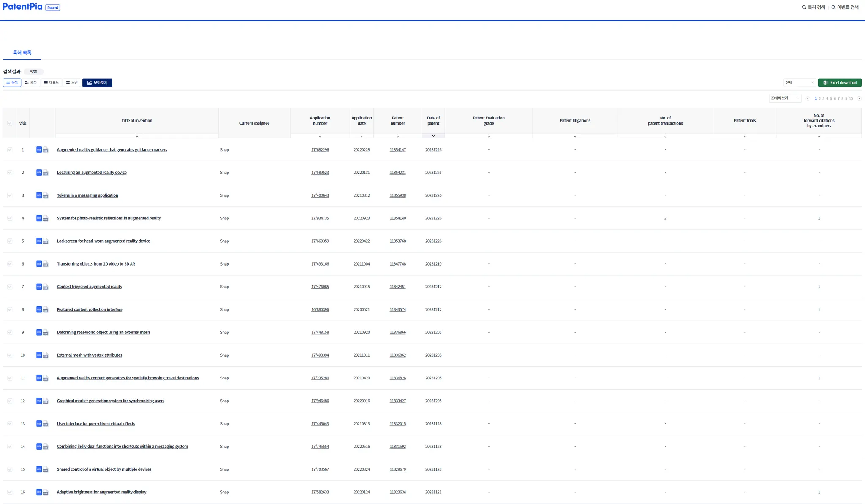Open 특허 검색 in the top menu
The width and height of the screenshot is (865, 504).
813,7
